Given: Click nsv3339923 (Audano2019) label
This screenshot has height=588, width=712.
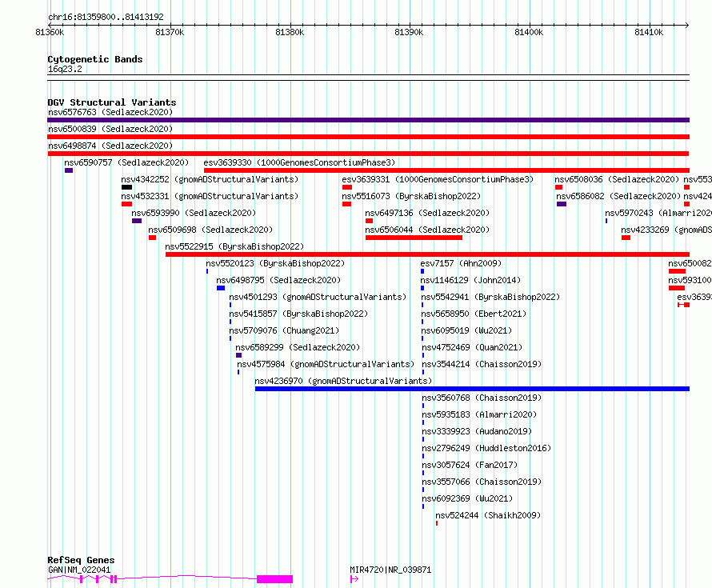Looking at the screenshot, I should pyautogui.click(x=477, y=431).
